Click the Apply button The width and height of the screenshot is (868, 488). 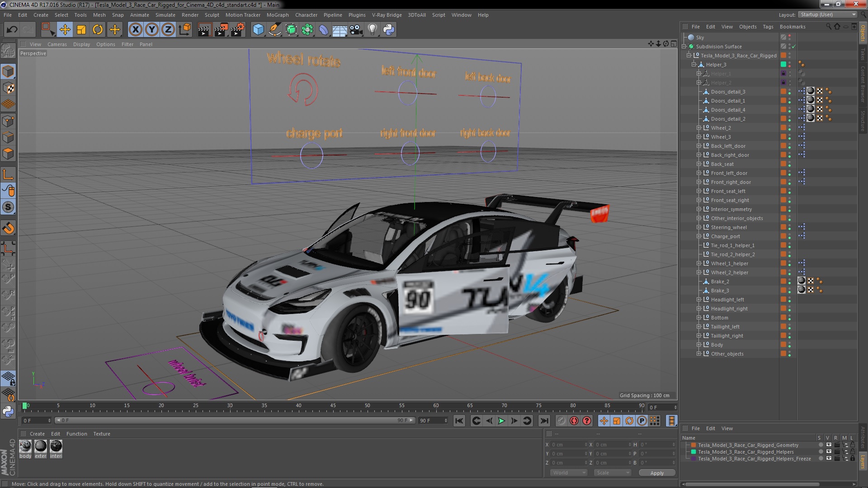pyautogui.click(x=657, y=473)
